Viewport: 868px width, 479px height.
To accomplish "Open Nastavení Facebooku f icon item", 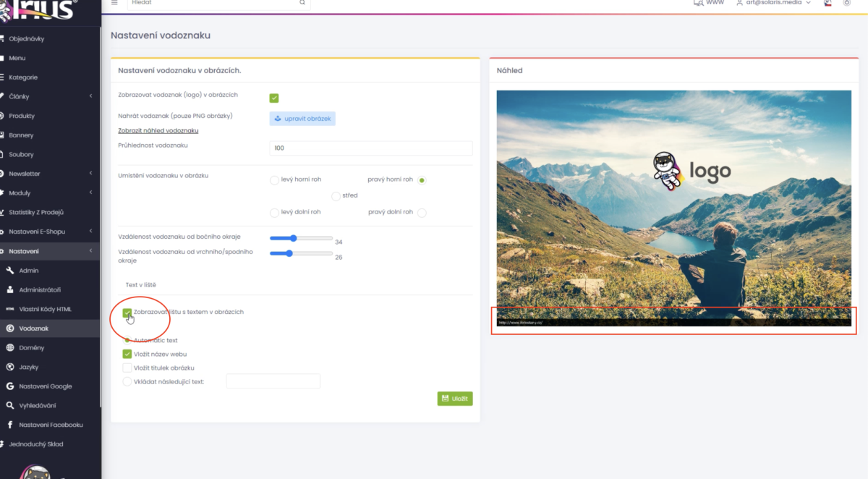I will 51,425.
